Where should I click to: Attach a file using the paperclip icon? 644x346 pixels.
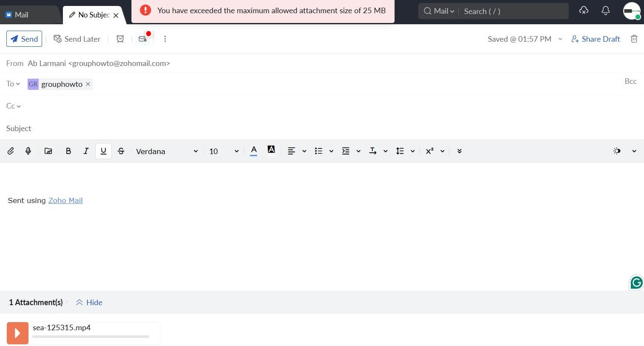coord(11,151)
